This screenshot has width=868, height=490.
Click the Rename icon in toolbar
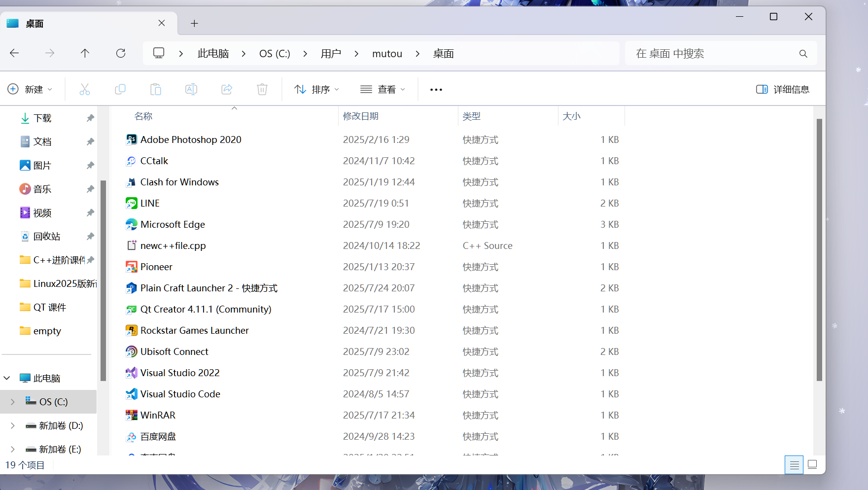[191, 89]
